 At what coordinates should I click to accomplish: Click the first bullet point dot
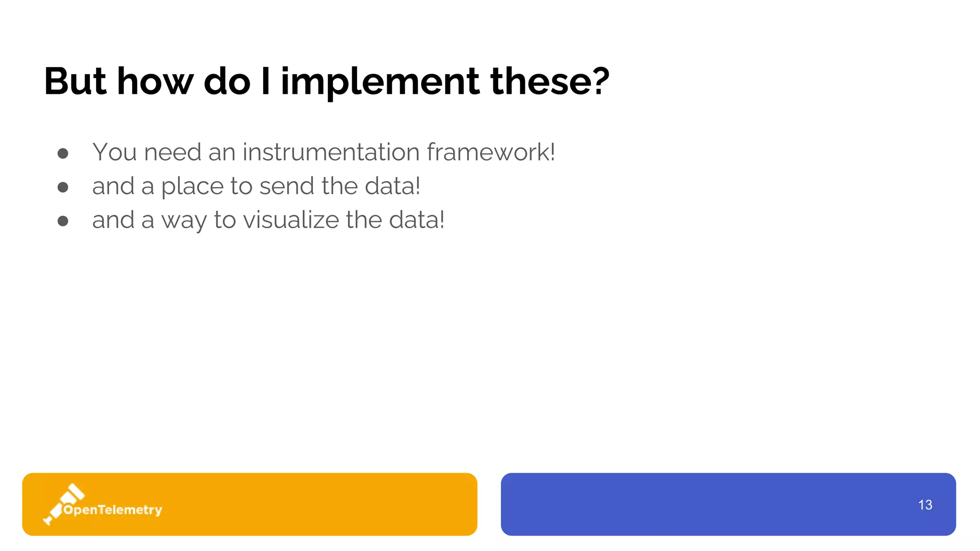pyautogui.click(x=63, y=153)
